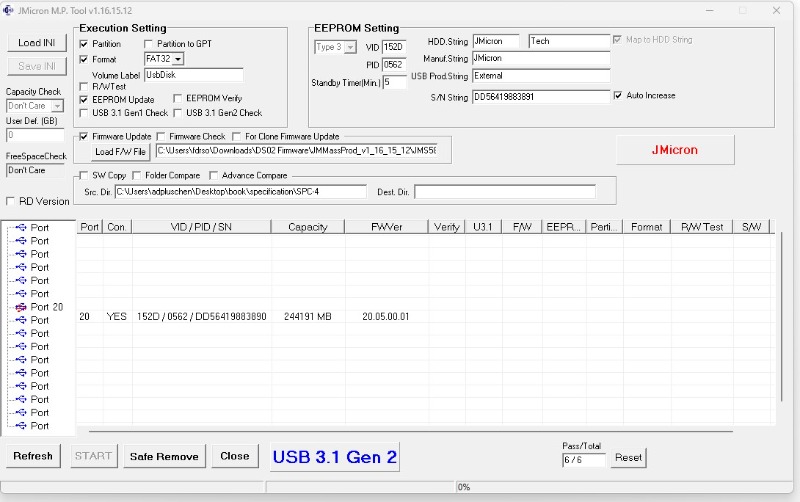The width and height of the screenshot is (800, 502).
Task: Uncheck the Firmware Update checkbox
Action: [84, 136]
